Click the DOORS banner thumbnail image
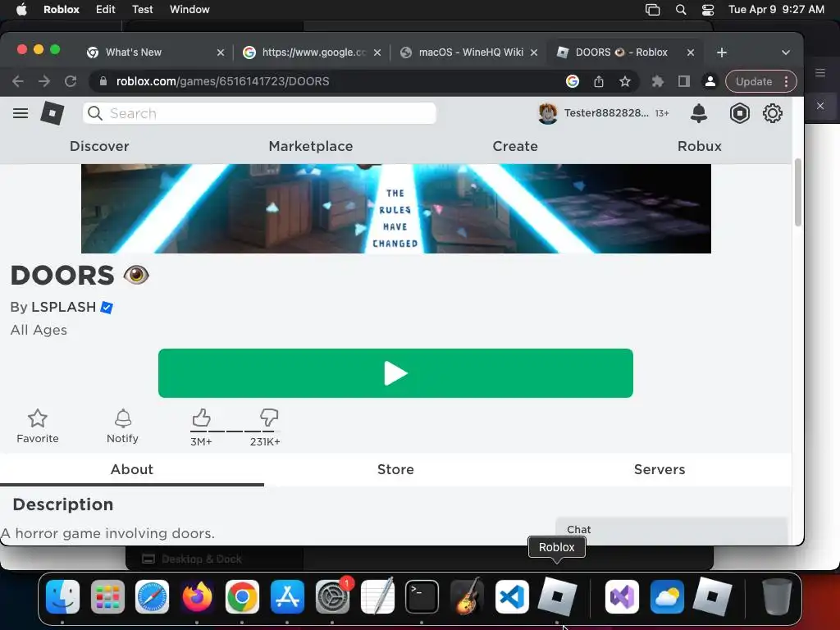840x630 pixels. (x=396, y=209)
